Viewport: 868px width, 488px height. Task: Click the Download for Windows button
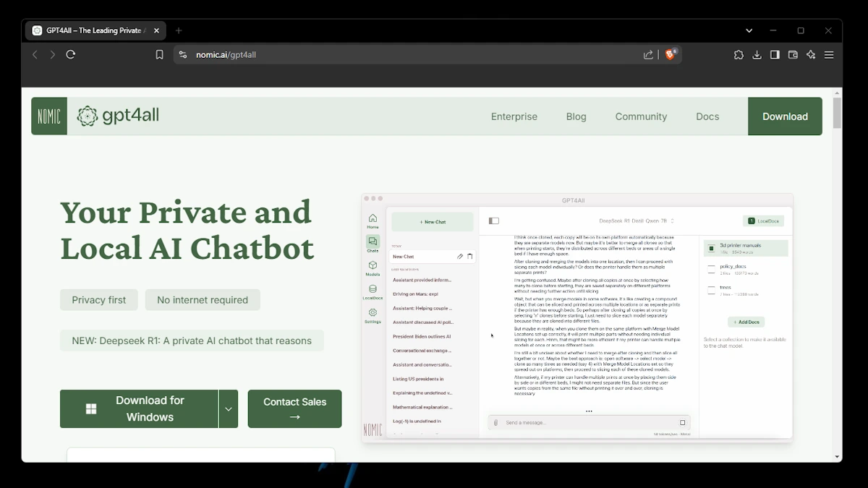(139, 409)
